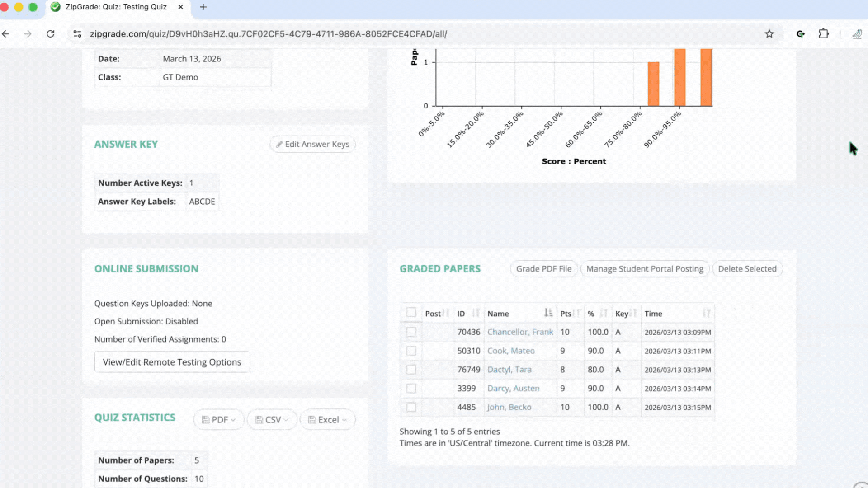
Task: Open the browser extensions puzzle icon
Action: tap(823, 34)
